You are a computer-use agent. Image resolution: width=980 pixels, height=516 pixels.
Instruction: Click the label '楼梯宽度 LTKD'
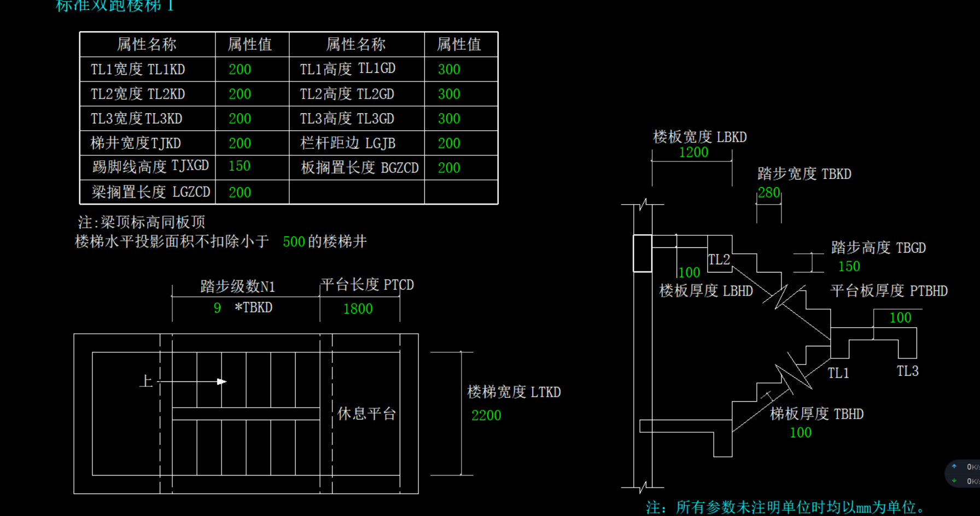tap(514, 392)
